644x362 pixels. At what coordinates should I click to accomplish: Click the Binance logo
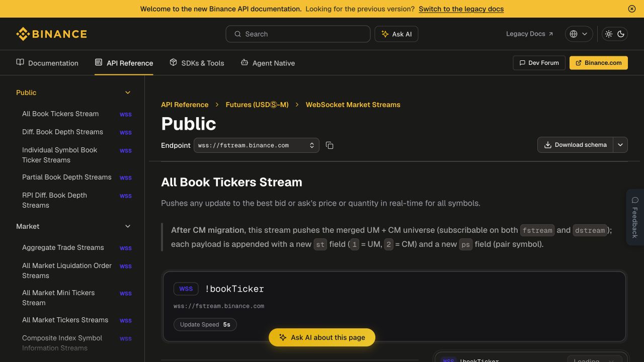[51, 34]
